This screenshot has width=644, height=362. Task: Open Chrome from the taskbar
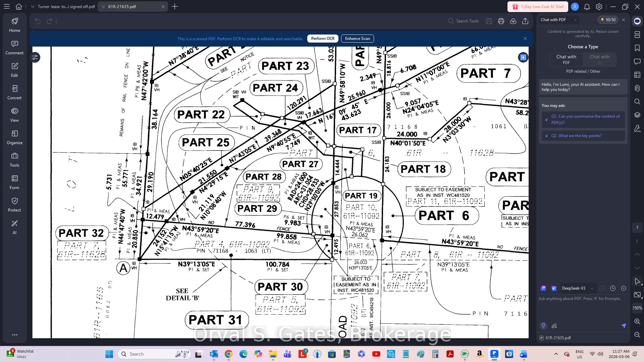[x=228, y=354]
